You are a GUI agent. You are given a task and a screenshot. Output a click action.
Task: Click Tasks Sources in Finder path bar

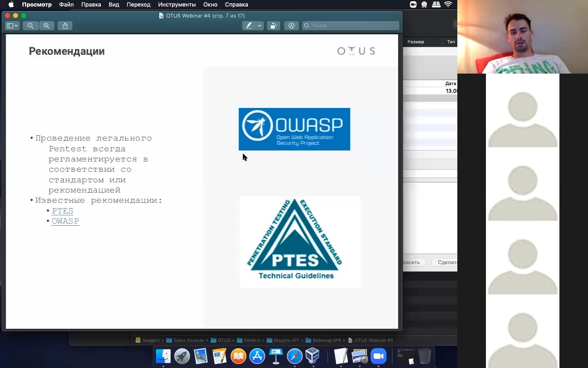click(x=185, y=340)
